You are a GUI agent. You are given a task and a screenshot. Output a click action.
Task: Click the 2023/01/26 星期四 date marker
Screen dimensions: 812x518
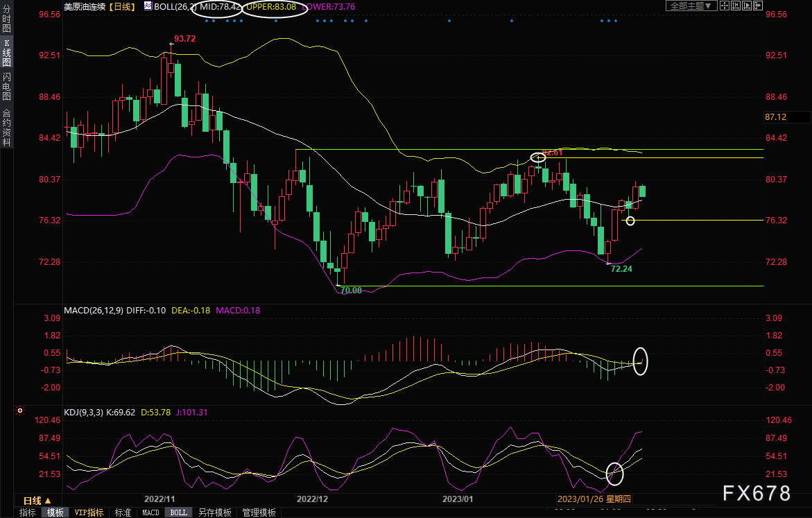pos(594,499)
